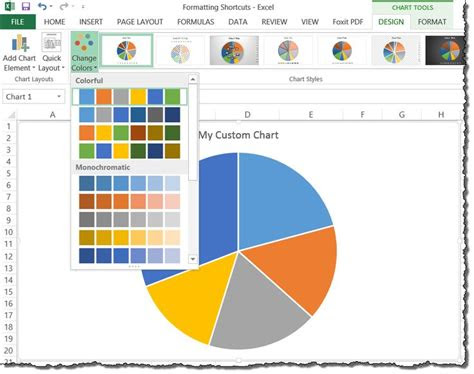This screenshot has width=474, height=374.
Task: Select row 10 header
Action: pyautogui.click(x=9, y=232)
